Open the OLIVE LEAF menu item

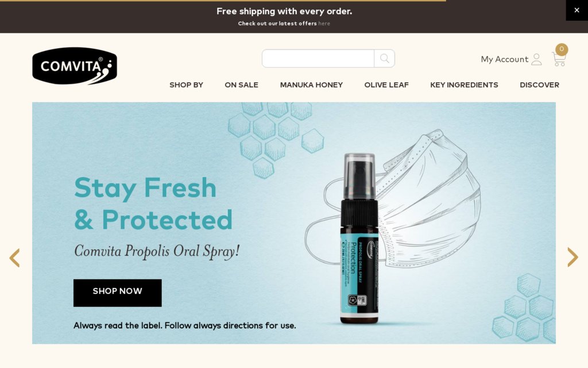tap(386, 85)
